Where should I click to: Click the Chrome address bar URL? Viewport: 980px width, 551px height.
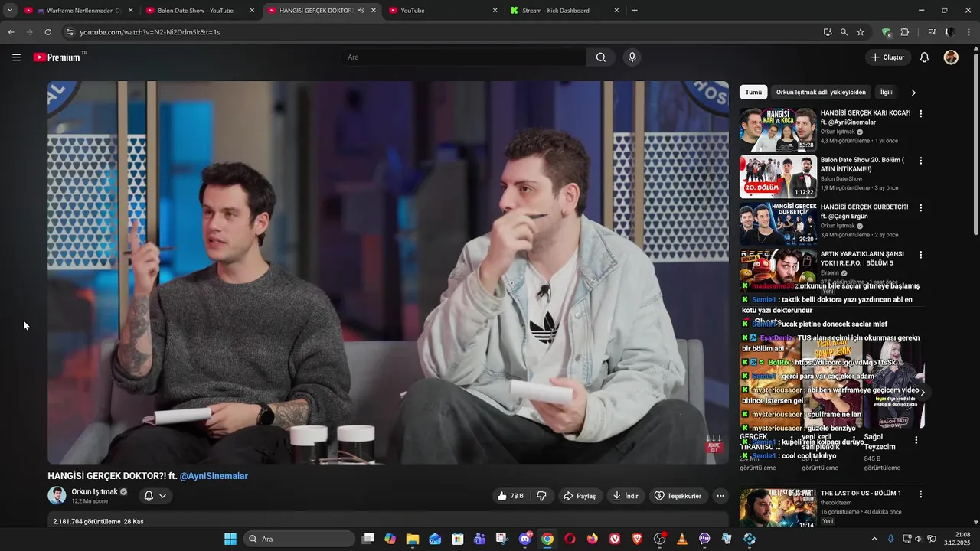coord(150,32)
